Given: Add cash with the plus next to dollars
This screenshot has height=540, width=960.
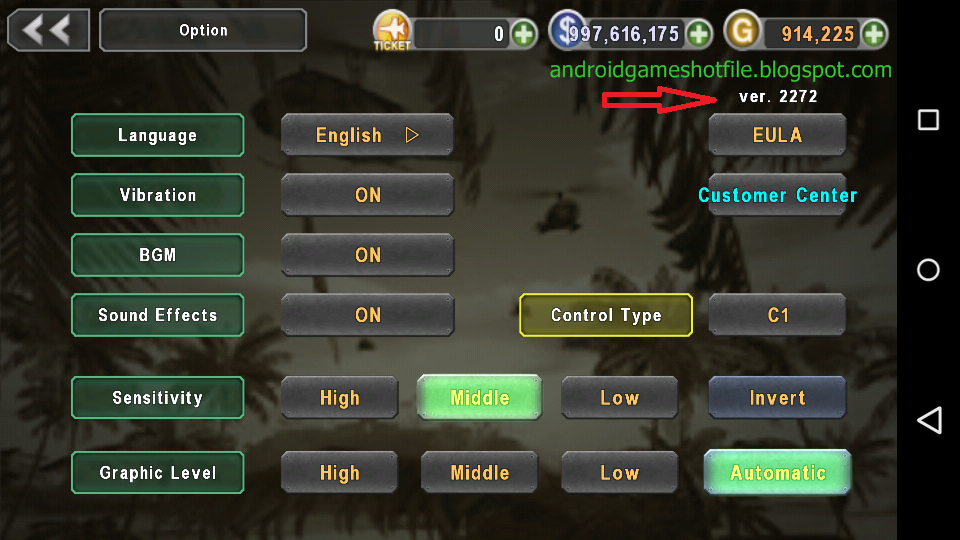Looking at the screenshot, I should tap(699, 34).
